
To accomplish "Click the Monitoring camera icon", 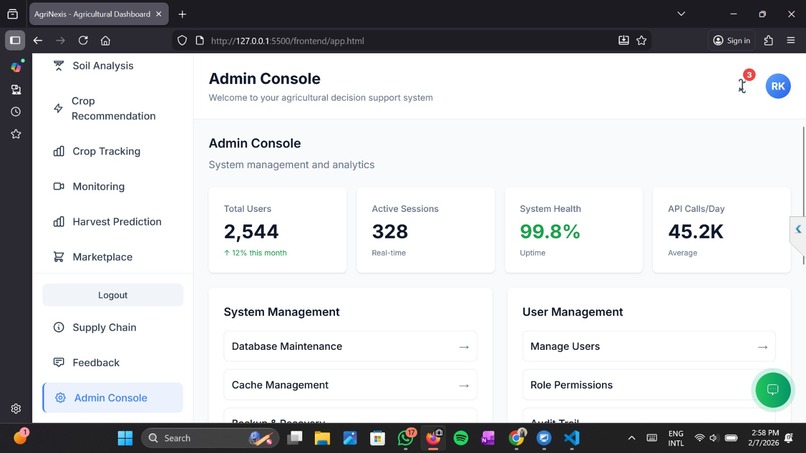I will tap(59, 186).
